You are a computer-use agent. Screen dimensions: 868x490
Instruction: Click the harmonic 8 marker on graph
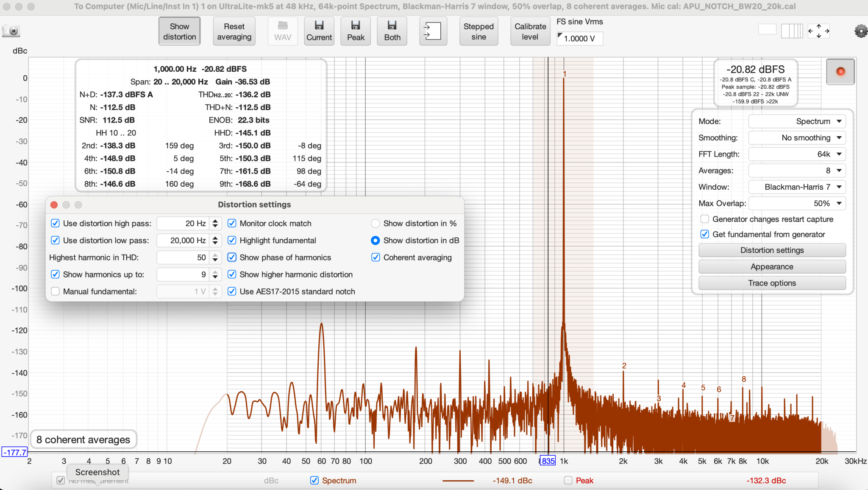pos(743,379)
